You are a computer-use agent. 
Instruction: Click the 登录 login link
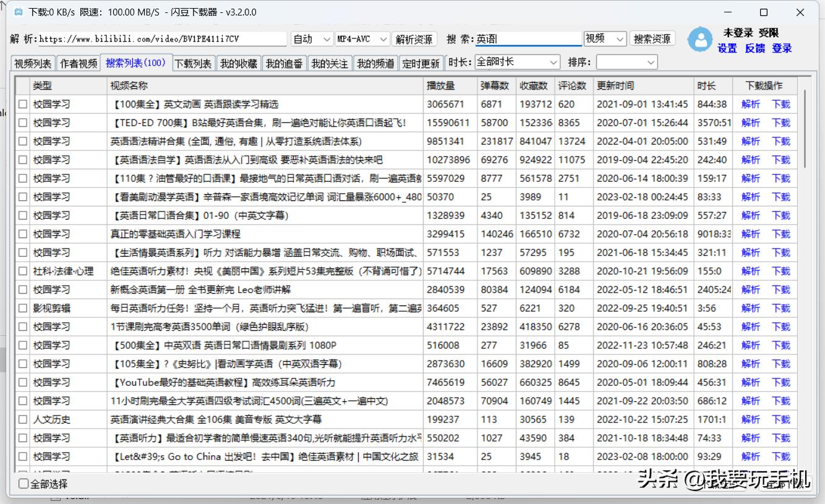[x=782, y=48]
